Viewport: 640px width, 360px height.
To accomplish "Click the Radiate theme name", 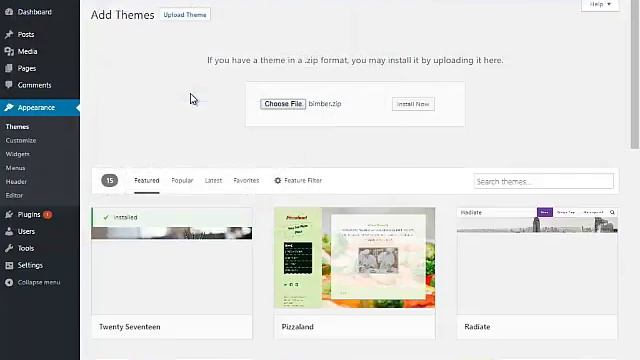I will [477, 327].
